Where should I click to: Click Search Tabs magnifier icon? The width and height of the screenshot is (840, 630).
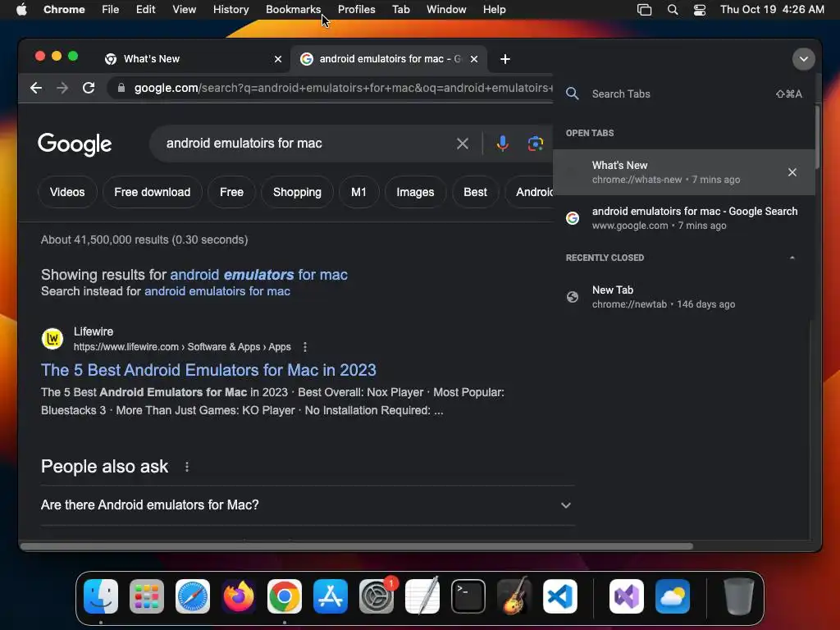[572, 94]
